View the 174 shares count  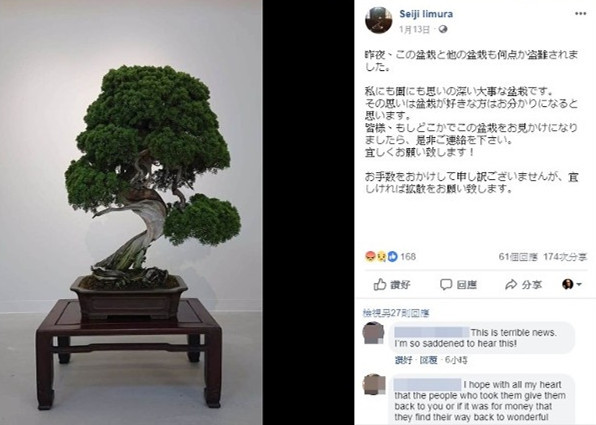click(x=565, y=257)
